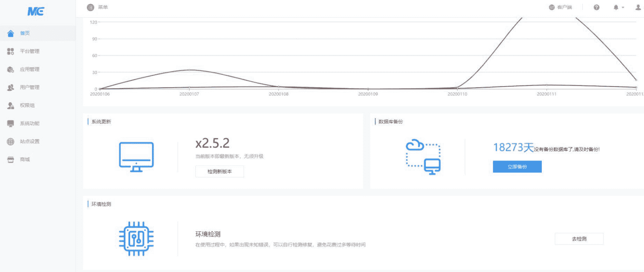Click the 环境检测 description sentence
This screenshot has width=644, height=272.
[x=280, y=245]
